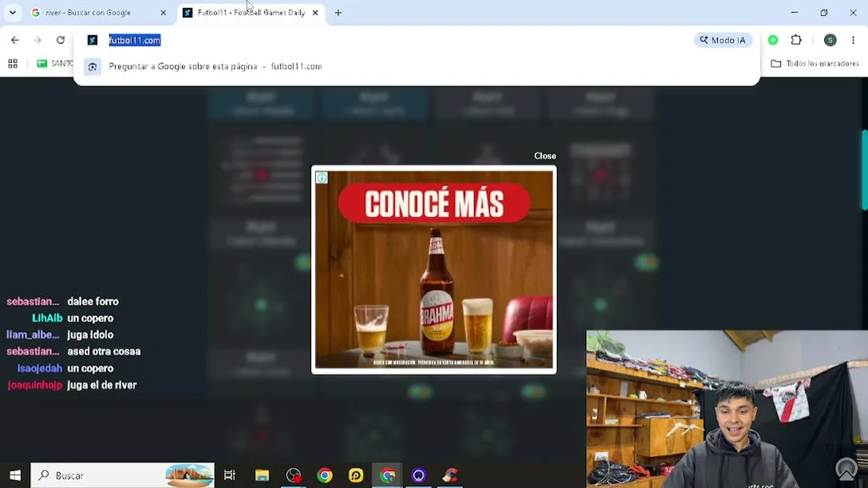Reload the futbol11 page
868x488 pixels.
[60, 40]
